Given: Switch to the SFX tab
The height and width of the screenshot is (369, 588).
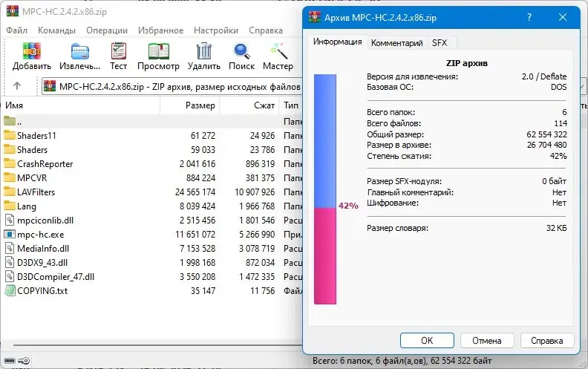Looking at the screenshot, I should [440, 43].
